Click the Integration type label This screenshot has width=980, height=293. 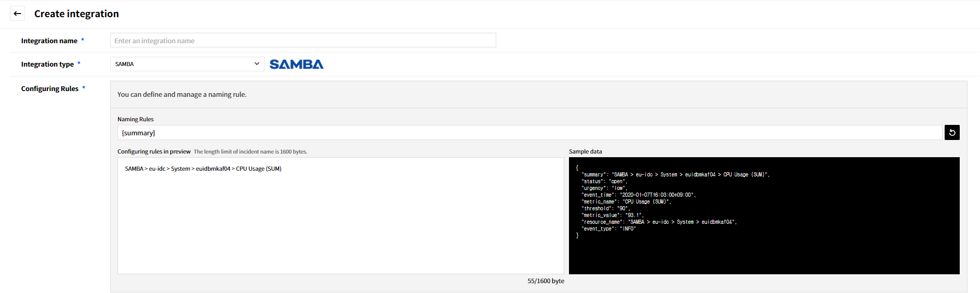click(47, 65)
